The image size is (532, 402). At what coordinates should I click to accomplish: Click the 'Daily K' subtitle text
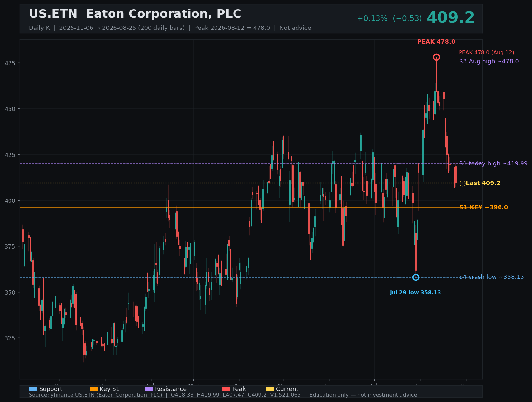tap(39, 28)
